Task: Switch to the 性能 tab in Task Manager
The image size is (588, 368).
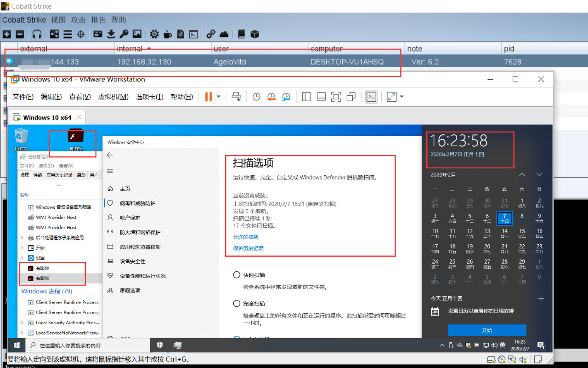Action: tap(38, 175)
